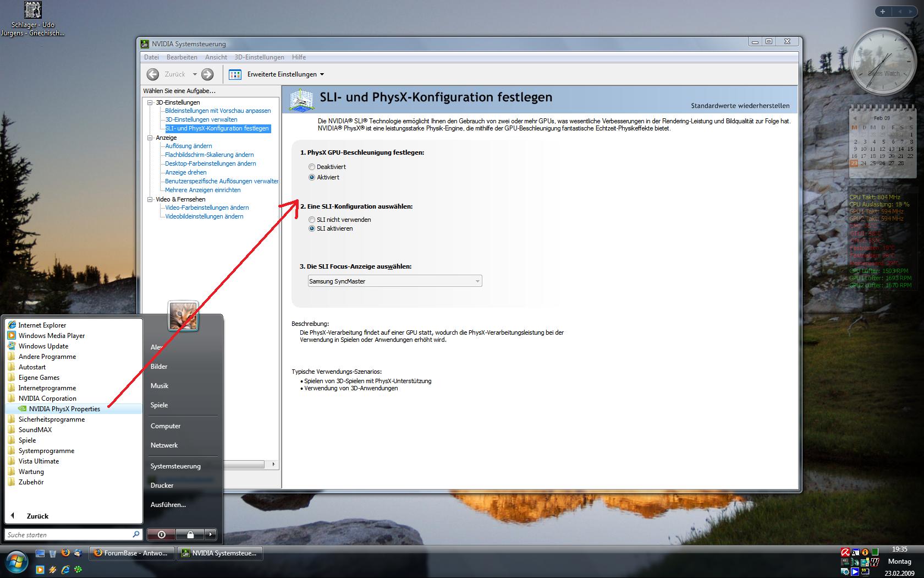This screenshot has height=578, width=924.
Task: Click Ausführen... in Start menu
Action: (x=168, y=505)
